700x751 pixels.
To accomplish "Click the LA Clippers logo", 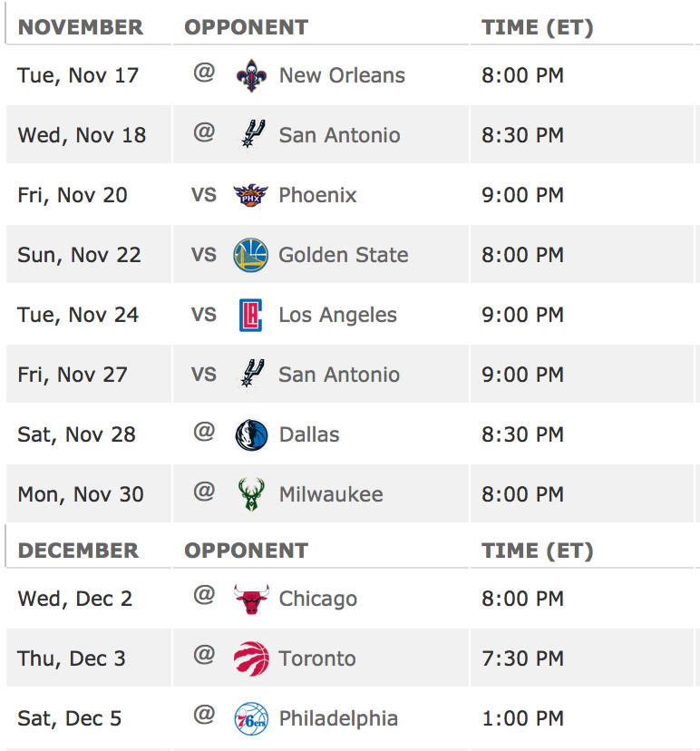I will click(250, 315).
